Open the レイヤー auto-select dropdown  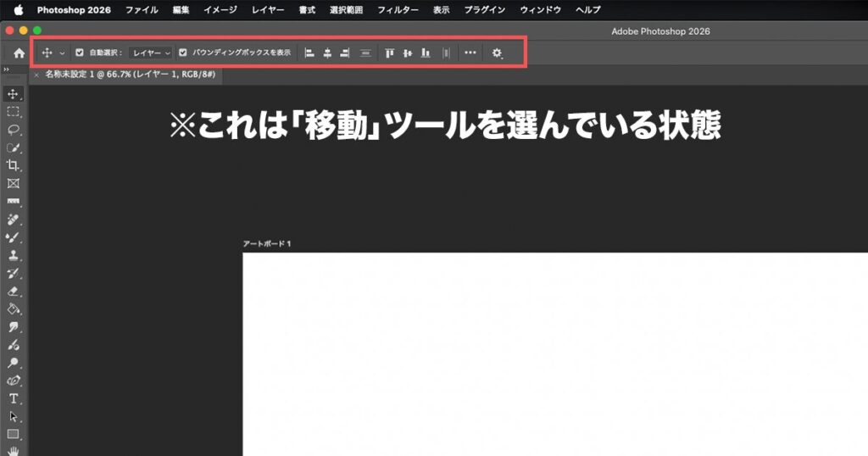point(151,53)
